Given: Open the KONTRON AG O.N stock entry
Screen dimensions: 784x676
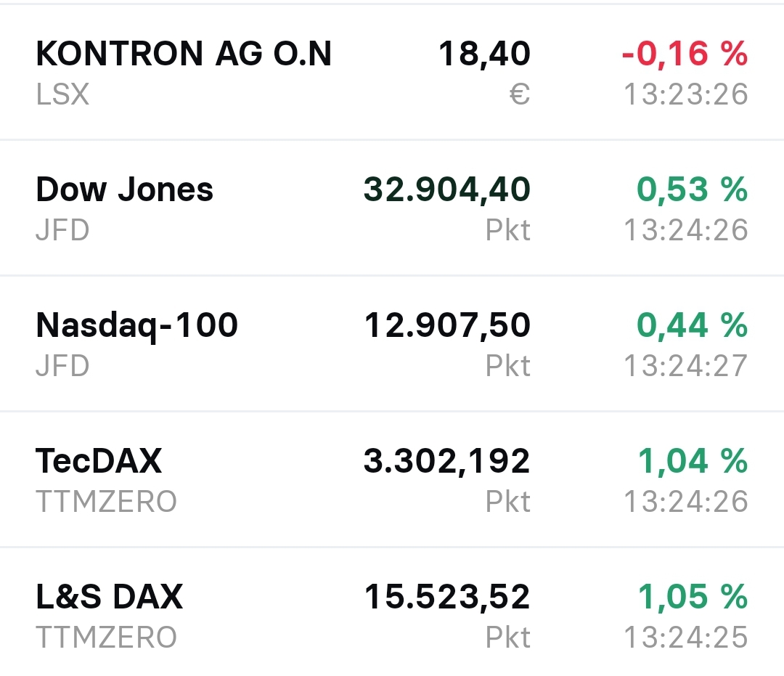Looking at the screenshot, I should click(183, 54).
